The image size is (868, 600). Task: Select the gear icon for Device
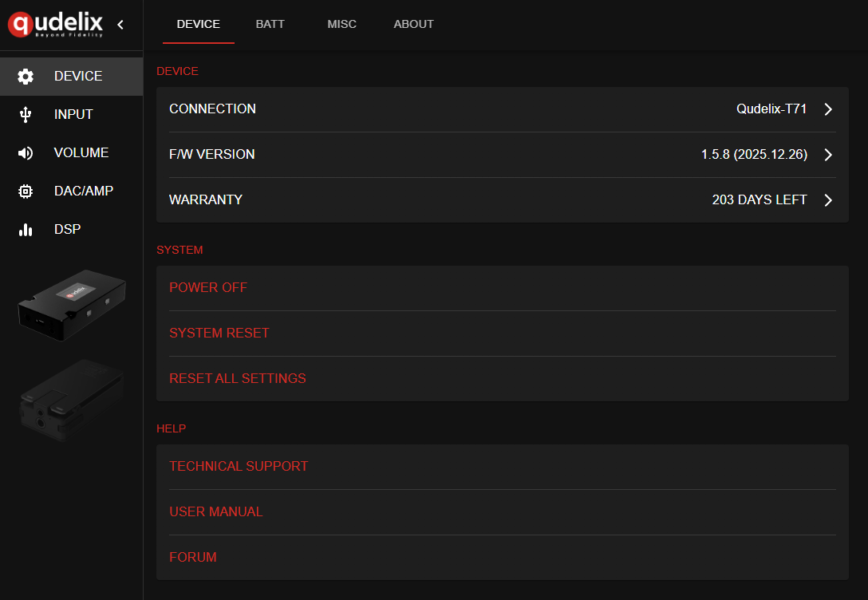pos(26,77)
